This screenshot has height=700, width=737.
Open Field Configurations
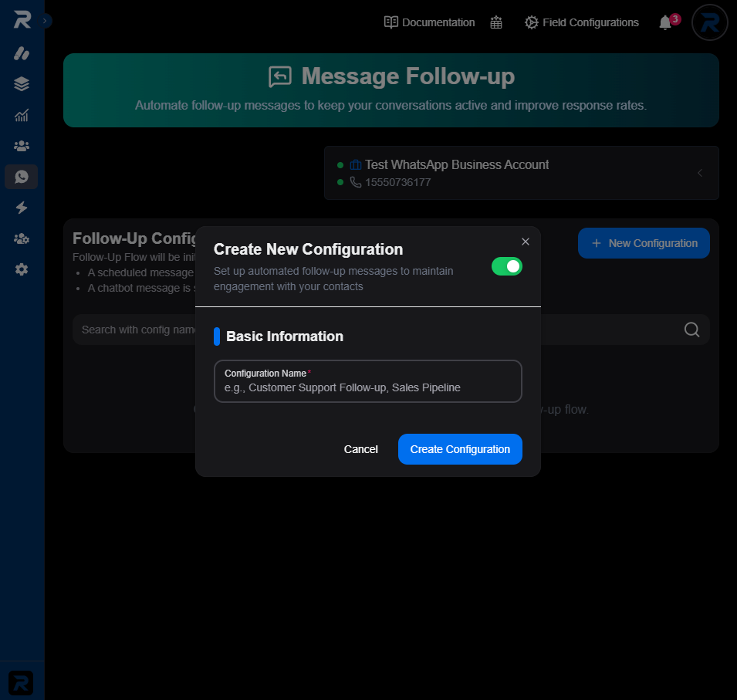click(582, 22)
